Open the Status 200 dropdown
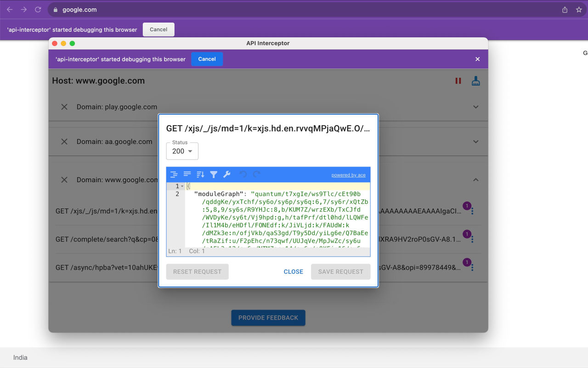 point(182,151)
